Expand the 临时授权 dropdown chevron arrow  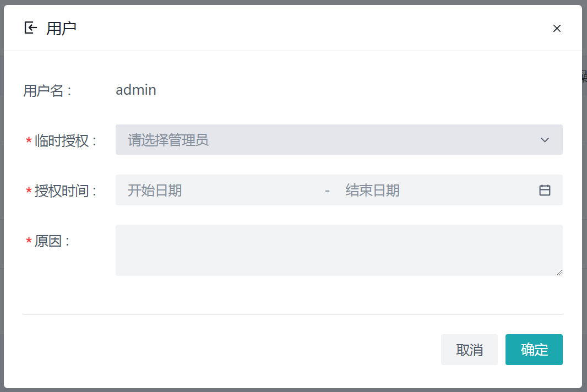click(x=545, y=140)
